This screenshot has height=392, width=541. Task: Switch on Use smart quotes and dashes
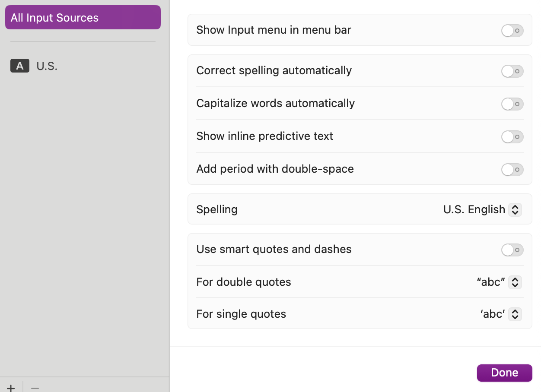[512, 250]
